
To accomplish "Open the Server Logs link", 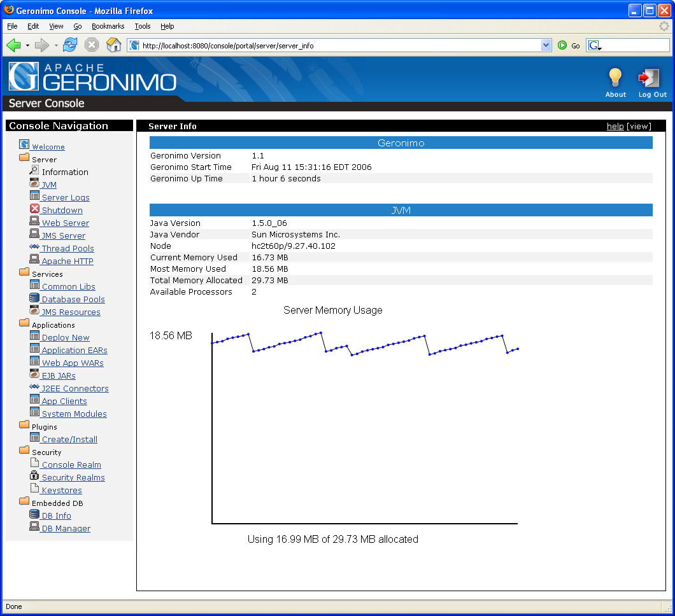I will [x=66, y=197].
